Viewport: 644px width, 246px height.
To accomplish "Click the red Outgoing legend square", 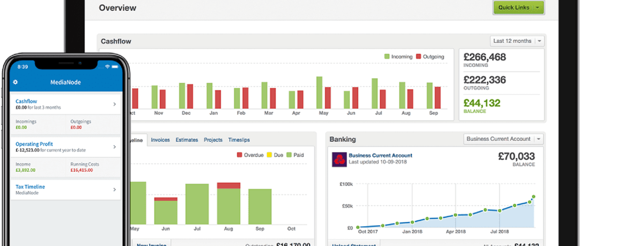I will pos(418,56).
